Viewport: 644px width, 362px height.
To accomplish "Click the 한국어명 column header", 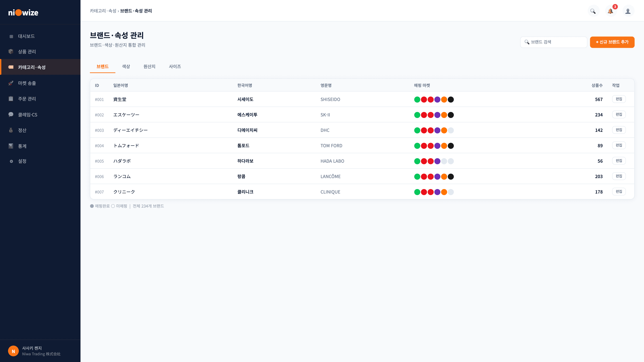I will (245, 85).
